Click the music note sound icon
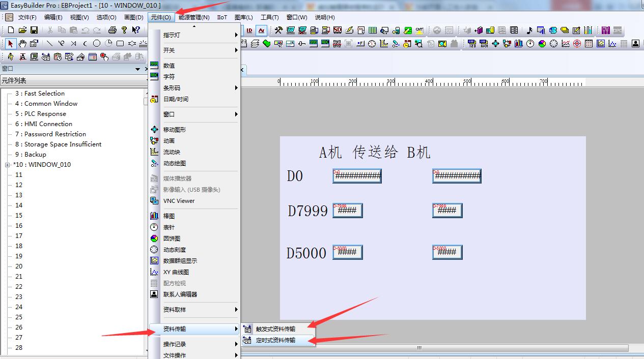 click(x=529, y=31)
